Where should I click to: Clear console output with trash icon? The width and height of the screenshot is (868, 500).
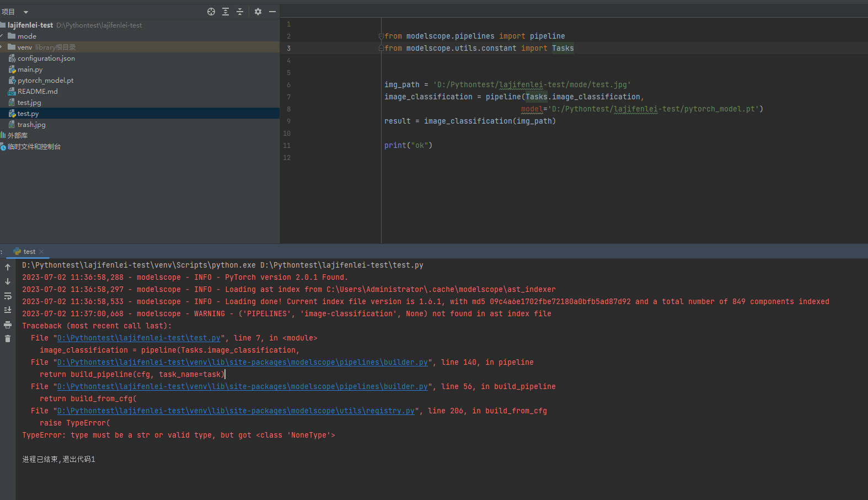tap(8, 339)
